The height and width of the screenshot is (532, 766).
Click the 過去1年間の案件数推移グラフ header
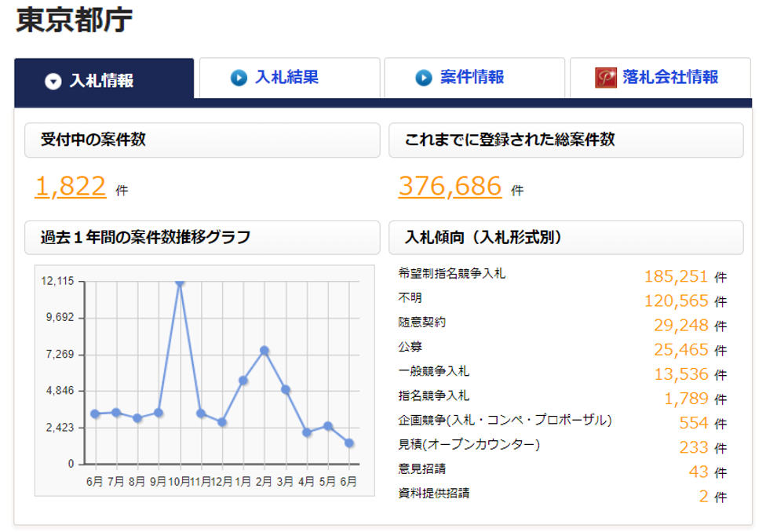(x=202, y=238)
